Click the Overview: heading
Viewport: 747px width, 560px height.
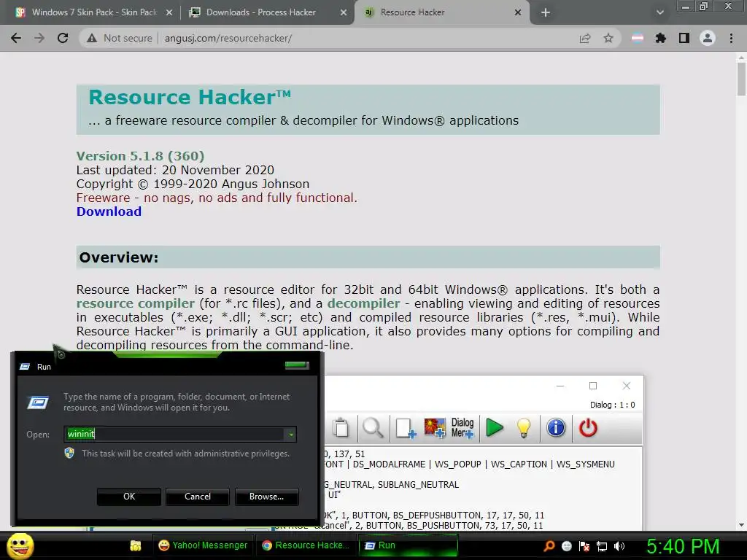click(x=119, y=257)
